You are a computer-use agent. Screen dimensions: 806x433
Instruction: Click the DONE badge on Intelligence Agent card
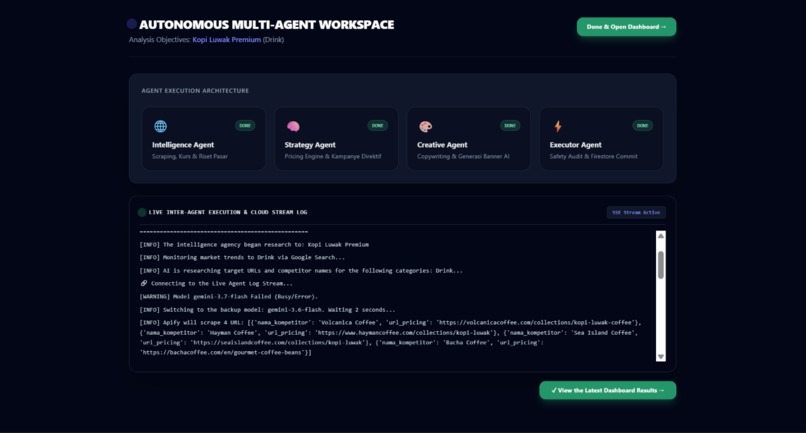pyautogui.click(x=245, y=125)
